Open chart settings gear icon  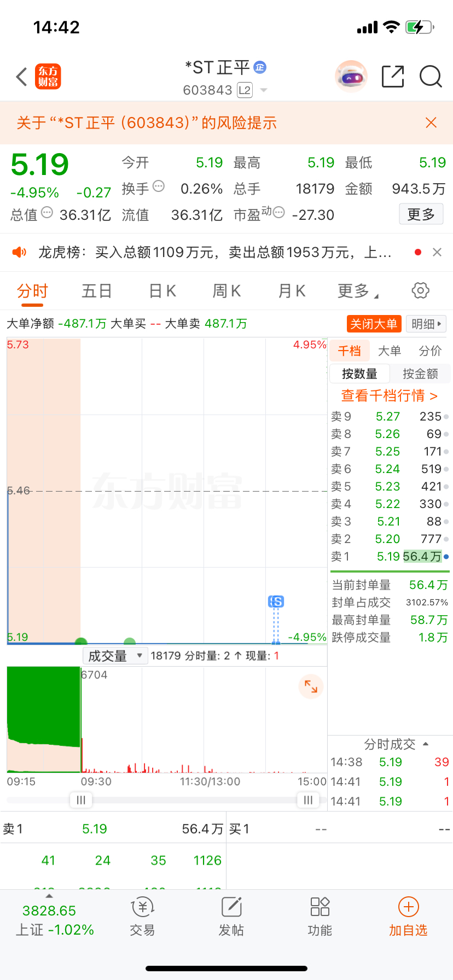point(420,290)
